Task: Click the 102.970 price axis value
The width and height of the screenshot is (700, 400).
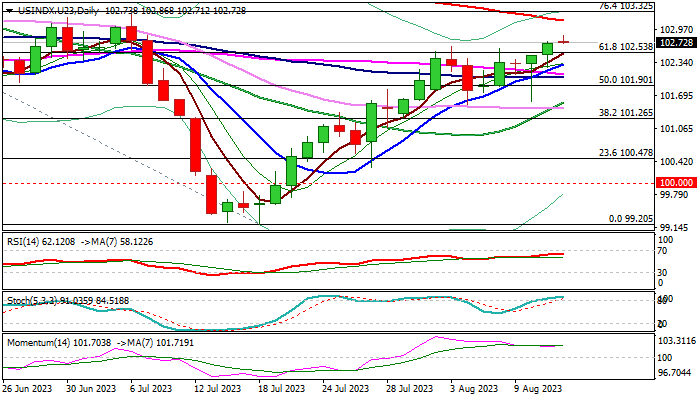Action: pos(679,30)
